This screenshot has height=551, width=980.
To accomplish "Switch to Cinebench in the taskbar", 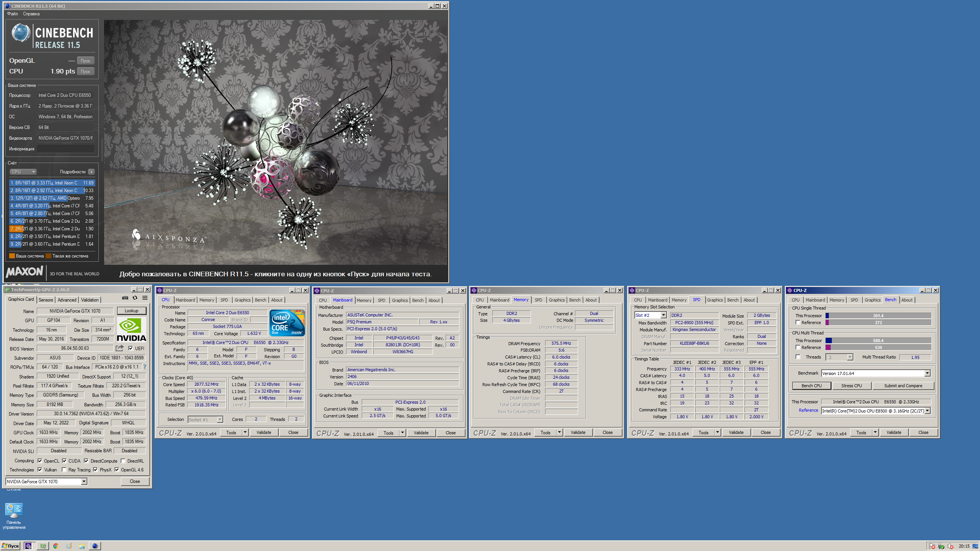I will 95,546.
